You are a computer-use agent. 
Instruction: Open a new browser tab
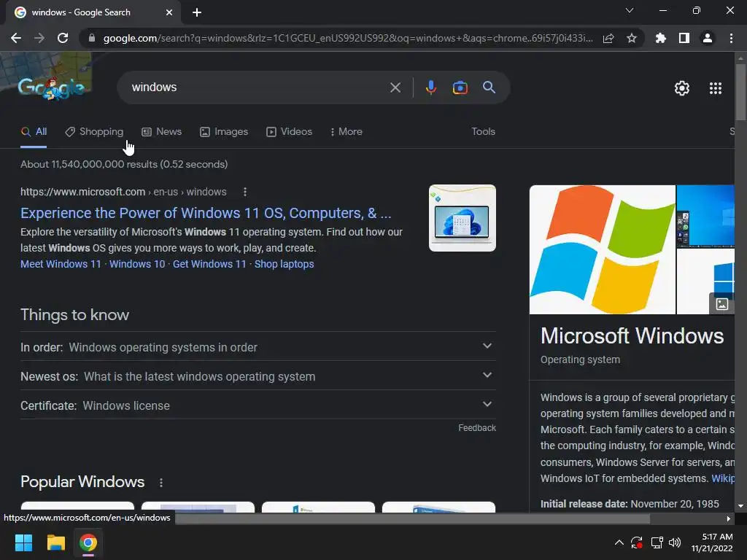click(197, 12)
